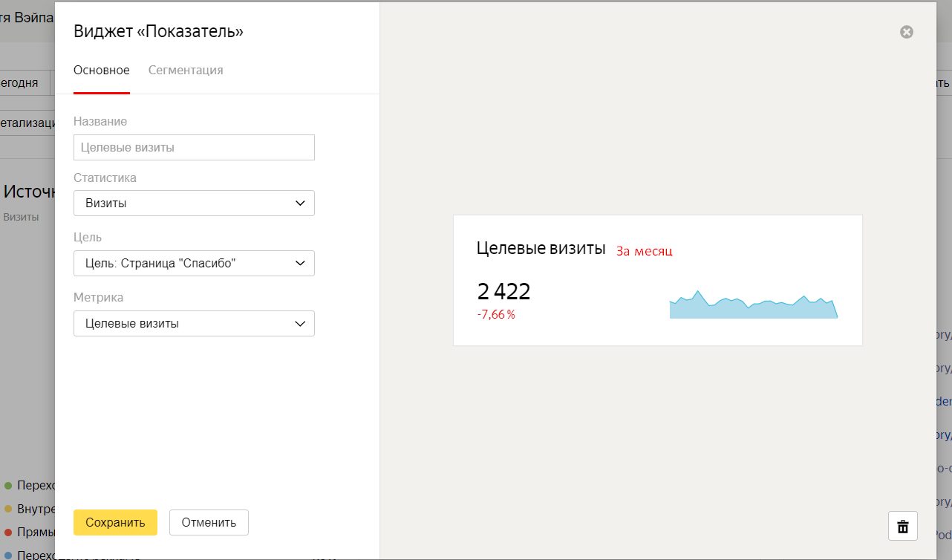Click the green legend dot

(8, 485)
